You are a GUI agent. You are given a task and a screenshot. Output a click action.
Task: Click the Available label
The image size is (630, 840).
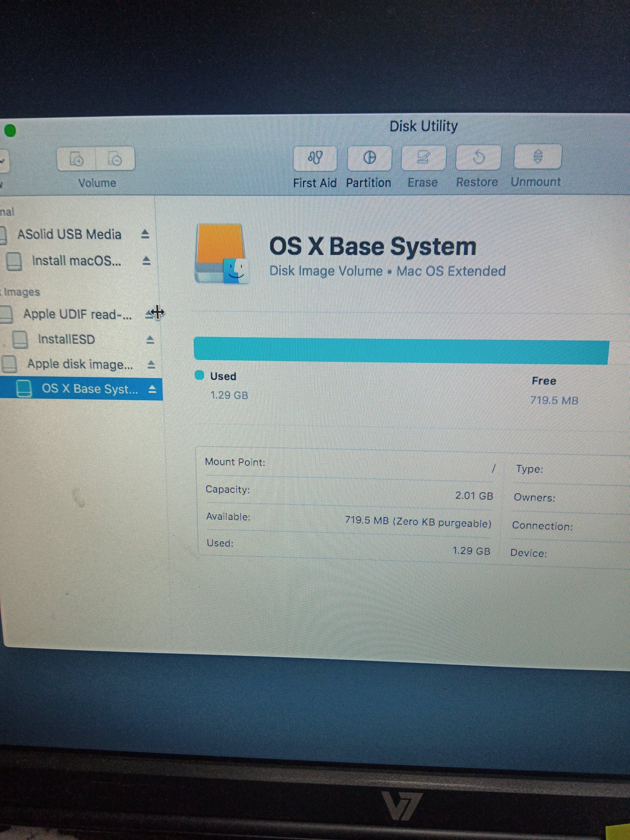point(228,517)
